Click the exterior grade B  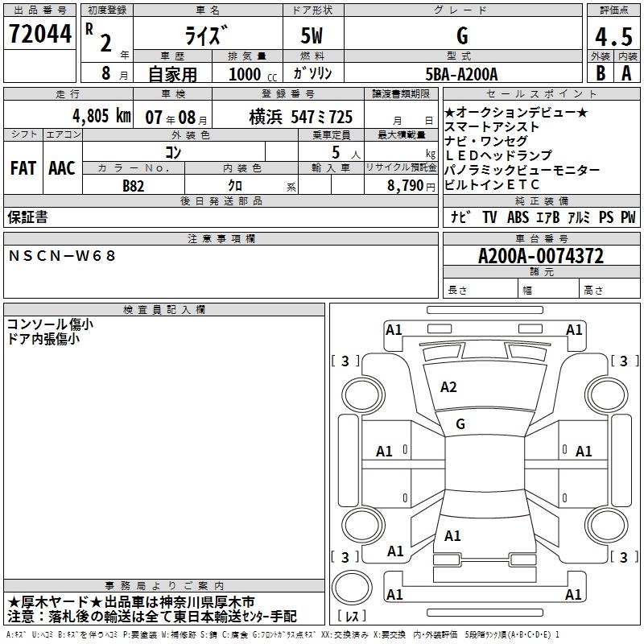coord(601,73)
